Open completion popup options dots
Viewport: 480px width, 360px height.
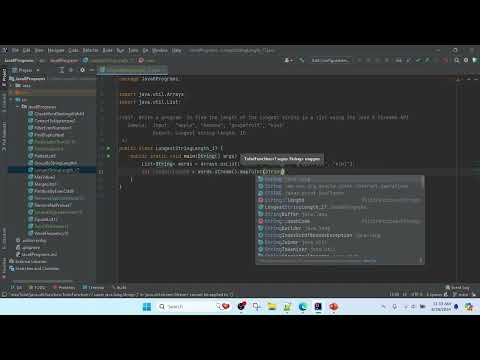pyautogui.click(x=420, y=260)
